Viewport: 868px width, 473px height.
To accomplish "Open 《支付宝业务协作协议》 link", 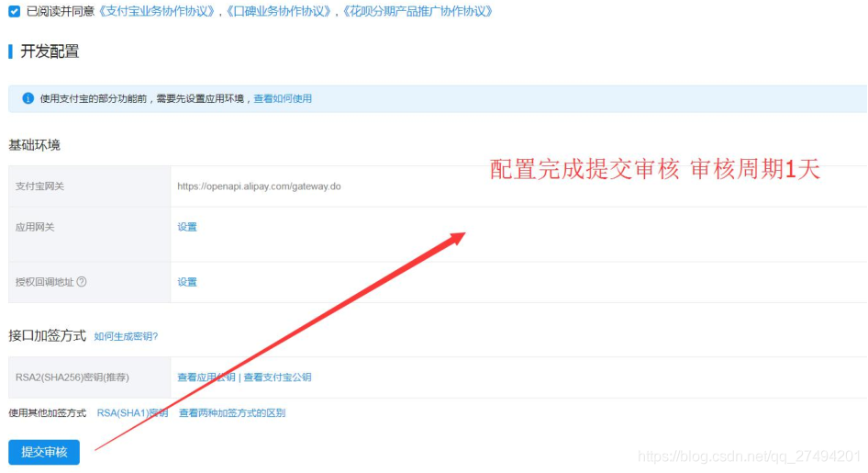I will tap(157, 11).
